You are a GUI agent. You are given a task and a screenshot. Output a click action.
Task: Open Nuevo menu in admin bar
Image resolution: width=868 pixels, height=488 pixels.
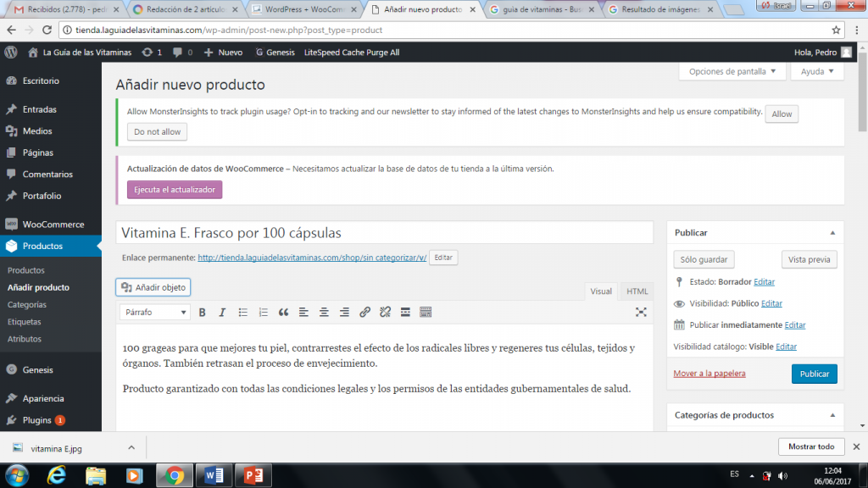(223, 52)
